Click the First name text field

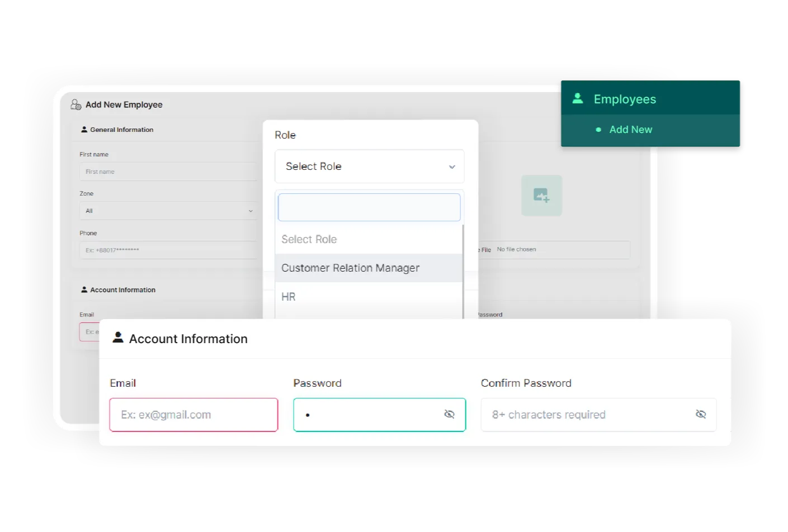tap(168, 172)
